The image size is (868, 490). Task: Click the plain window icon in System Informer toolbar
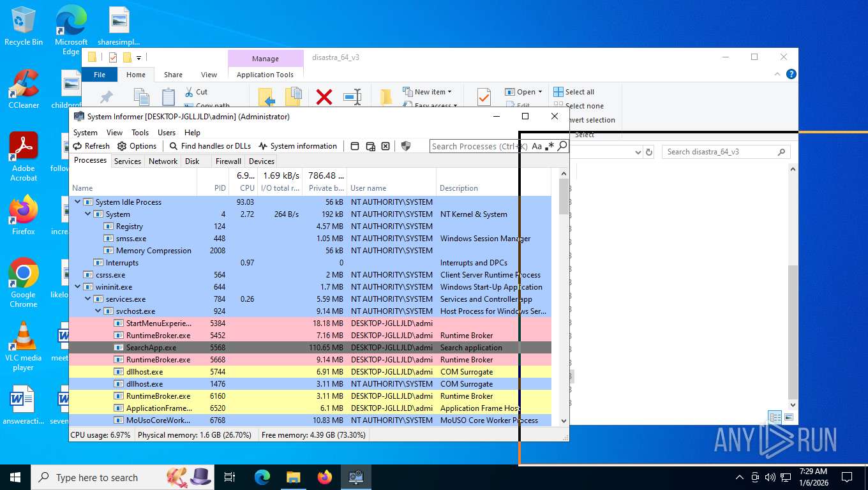tap(355, 146)
